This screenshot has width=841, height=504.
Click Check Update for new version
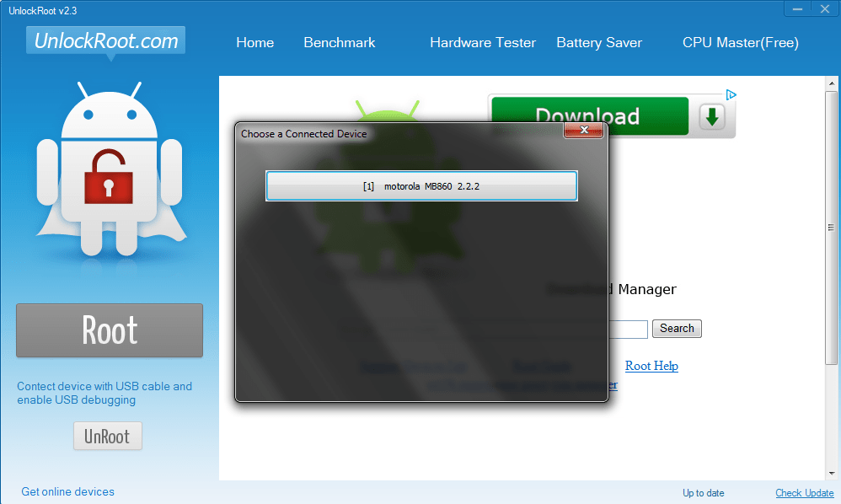click(x=804, y=492)
